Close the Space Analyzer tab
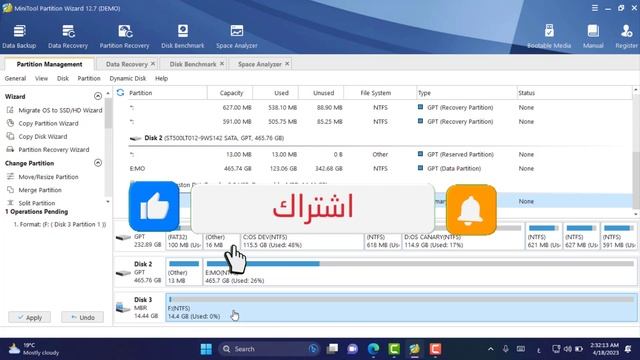The image size is (640, 360). (287, 64)
